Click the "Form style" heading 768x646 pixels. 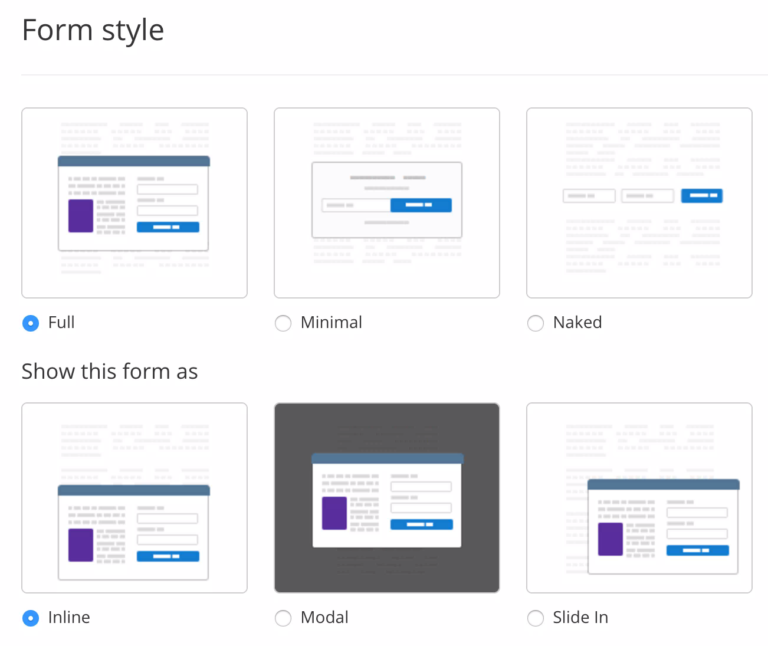[x=93, y=30]
